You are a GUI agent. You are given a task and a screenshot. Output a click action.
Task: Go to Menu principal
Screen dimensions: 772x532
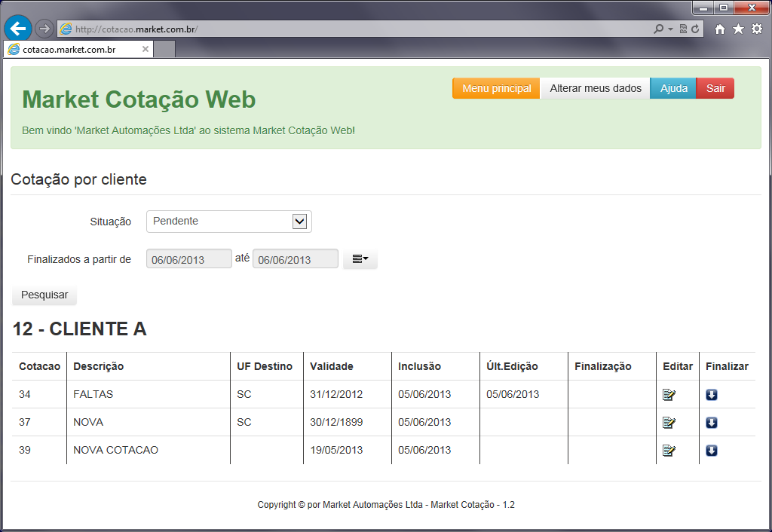point(496,88)
